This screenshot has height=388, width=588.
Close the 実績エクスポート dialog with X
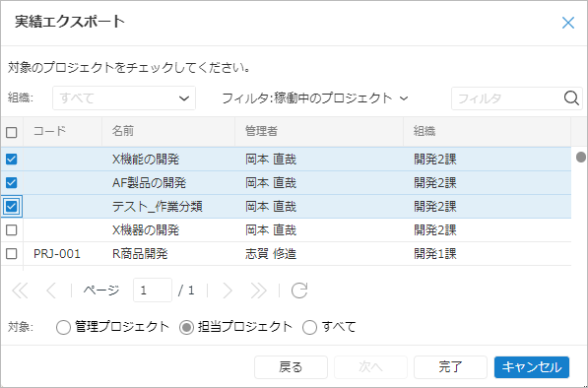(568, 23)
